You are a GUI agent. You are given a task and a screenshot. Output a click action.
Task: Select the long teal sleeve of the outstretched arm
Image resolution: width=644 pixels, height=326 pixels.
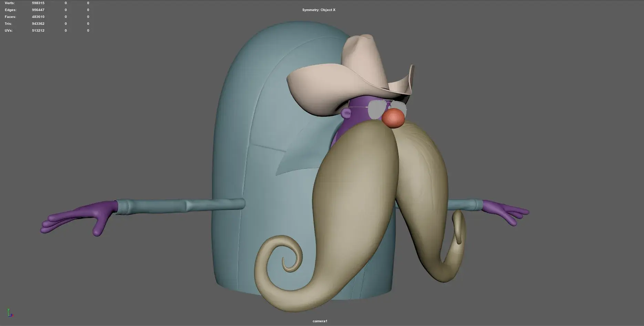pos(179,206)
